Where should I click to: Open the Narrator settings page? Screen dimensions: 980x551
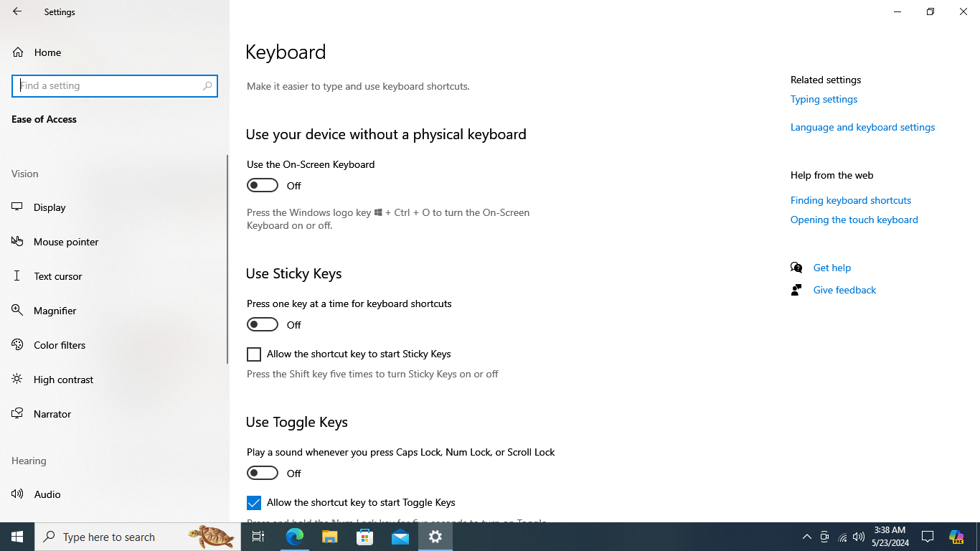pos(113,414)
